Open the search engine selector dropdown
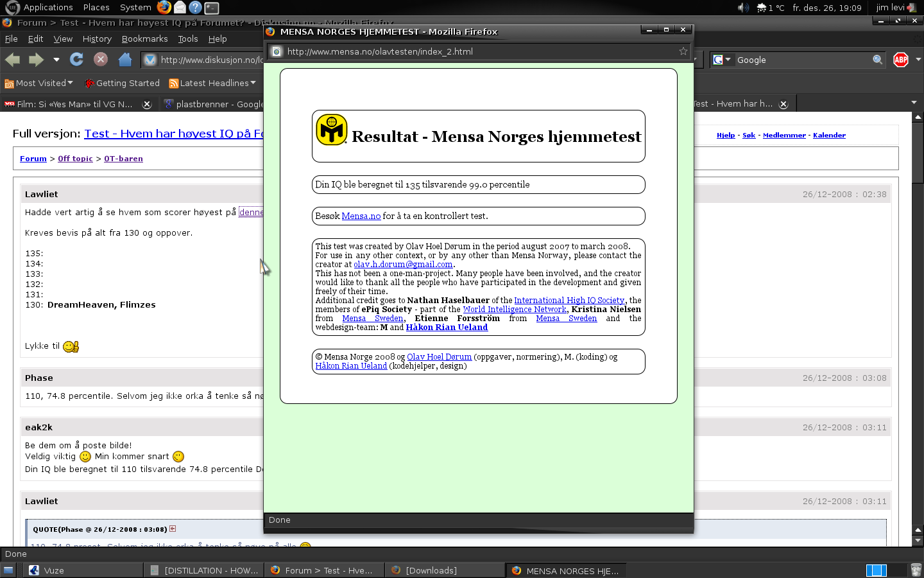 coord(722,60)
